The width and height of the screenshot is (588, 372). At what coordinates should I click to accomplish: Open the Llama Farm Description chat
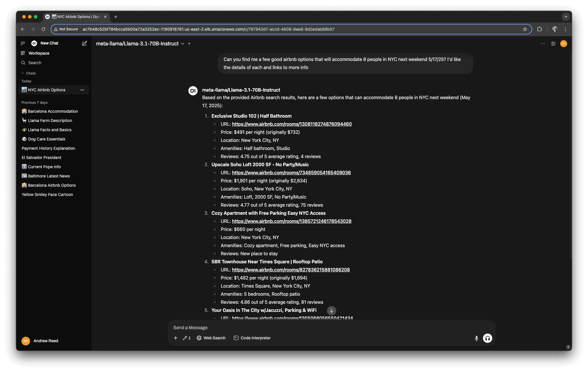pyautogui.click(x=54, y=121)
